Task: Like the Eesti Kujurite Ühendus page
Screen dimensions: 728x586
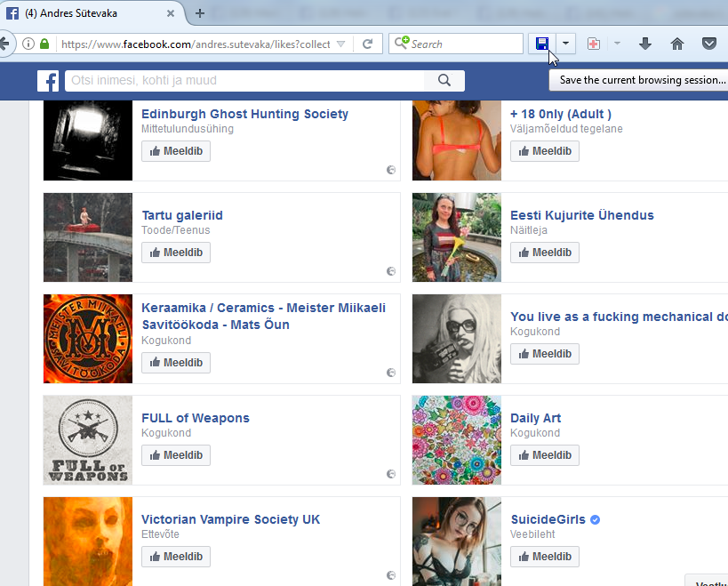Action: pos(545,253)
